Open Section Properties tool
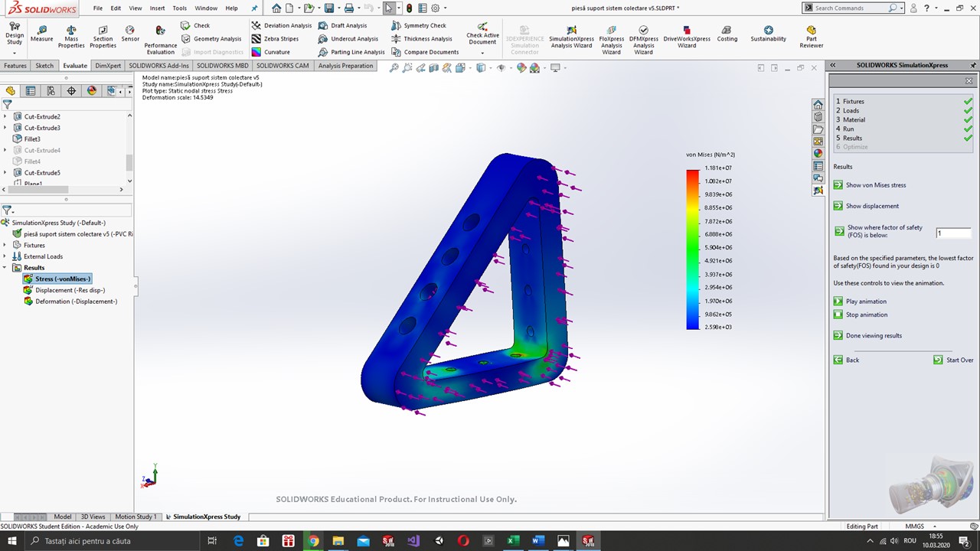This screenshot has height=551, width=980. 103,37
